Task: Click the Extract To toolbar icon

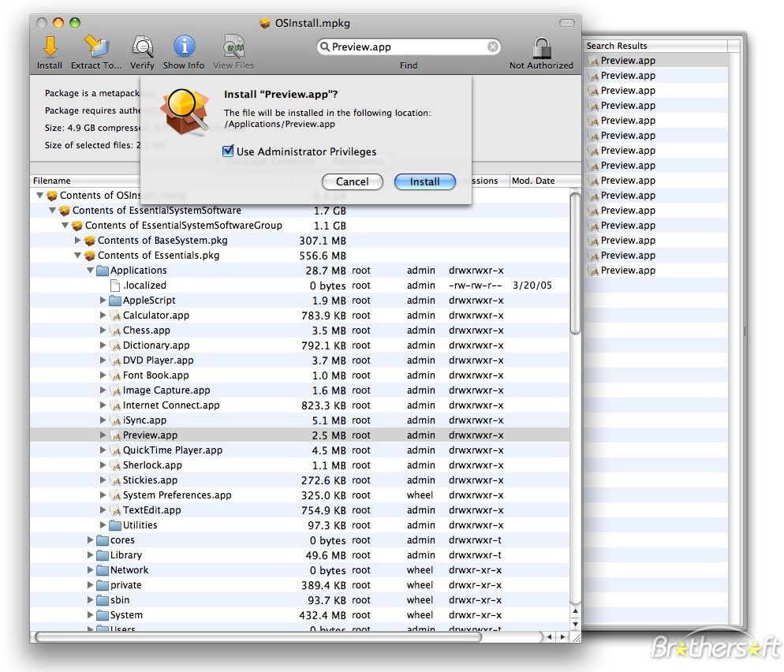Action: 96,47
